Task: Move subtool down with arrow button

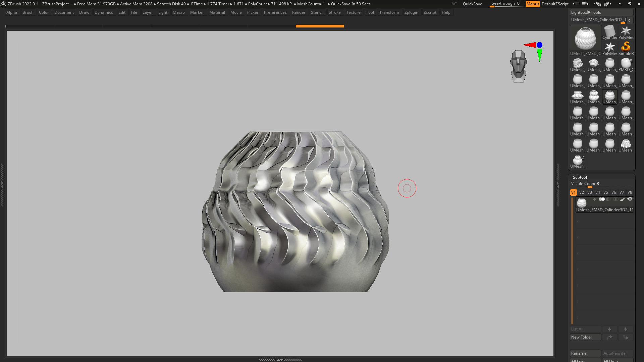Action: coord(626,329)
